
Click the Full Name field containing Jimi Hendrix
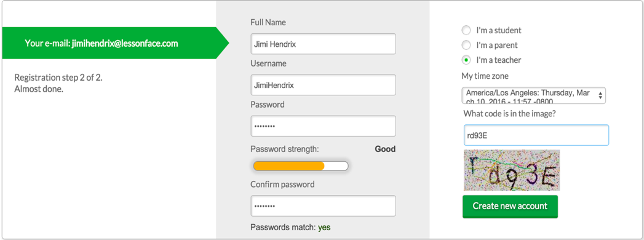(324, 44)
